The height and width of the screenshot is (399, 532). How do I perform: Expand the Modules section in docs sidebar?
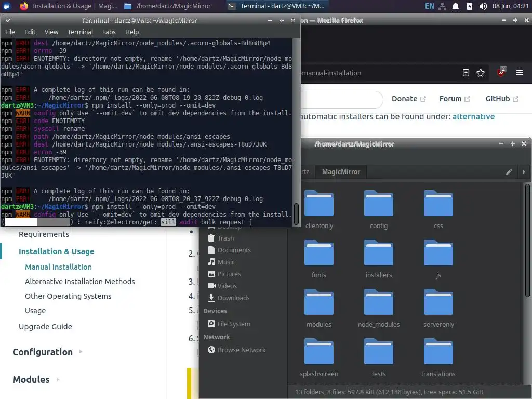pyautogui.click(x=58, y=380)
